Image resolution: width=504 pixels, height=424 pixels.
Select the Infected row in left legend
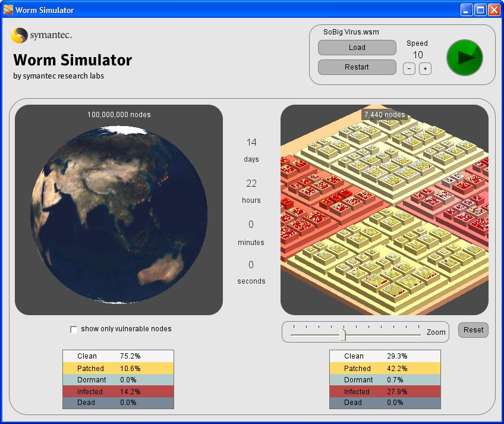point(118,391)
